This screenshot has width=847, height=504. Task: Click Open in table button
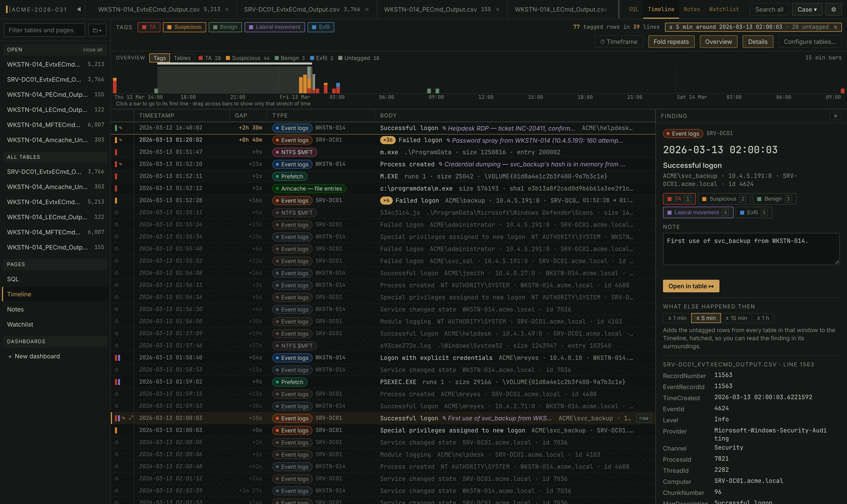691,286
